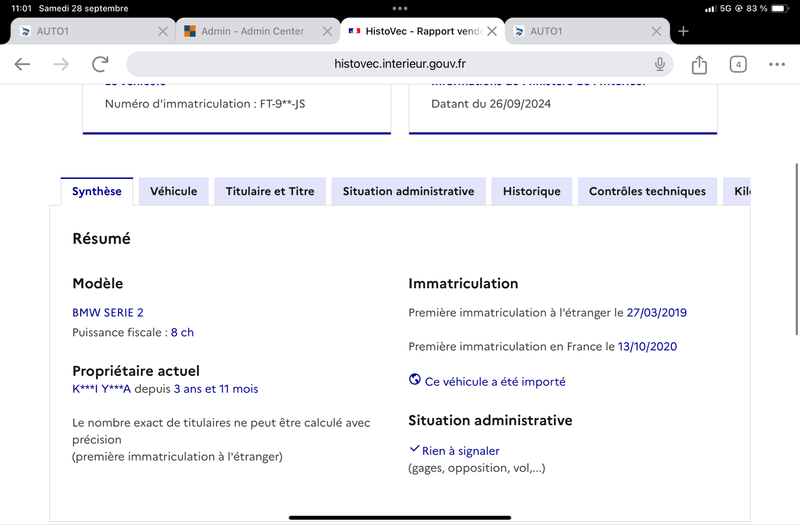Screen dimensions: 800x525
Task: Click the Situation administrative section heading
Action: (x=490, y=420)
